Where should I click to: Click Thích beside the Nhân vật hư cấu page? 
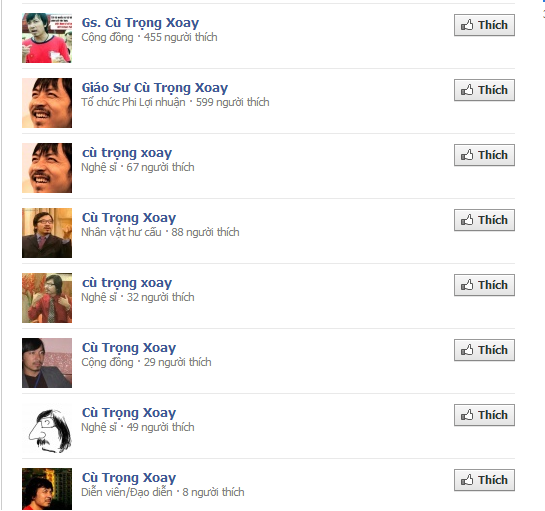click(x=484, y=220)
